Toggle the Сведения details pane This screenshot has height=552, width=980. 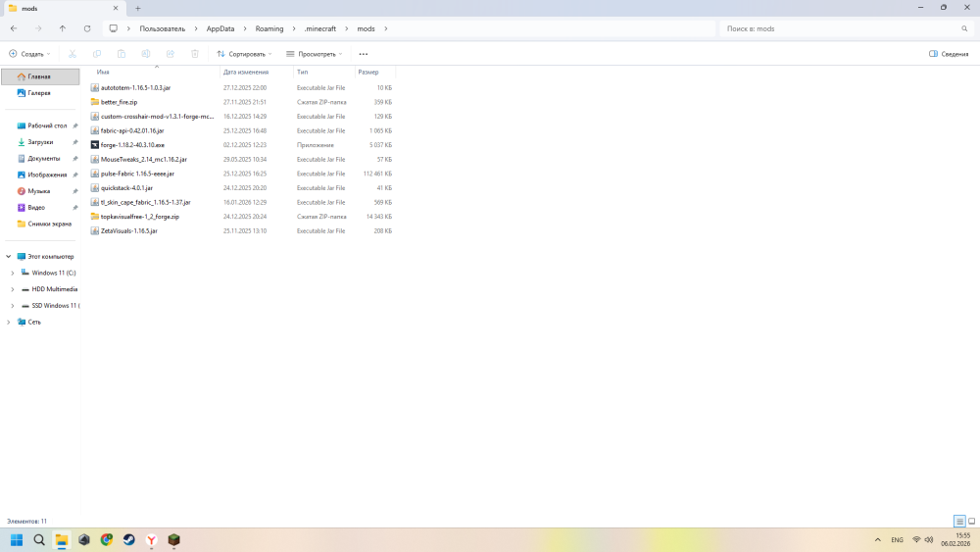[x=949, y=54]
